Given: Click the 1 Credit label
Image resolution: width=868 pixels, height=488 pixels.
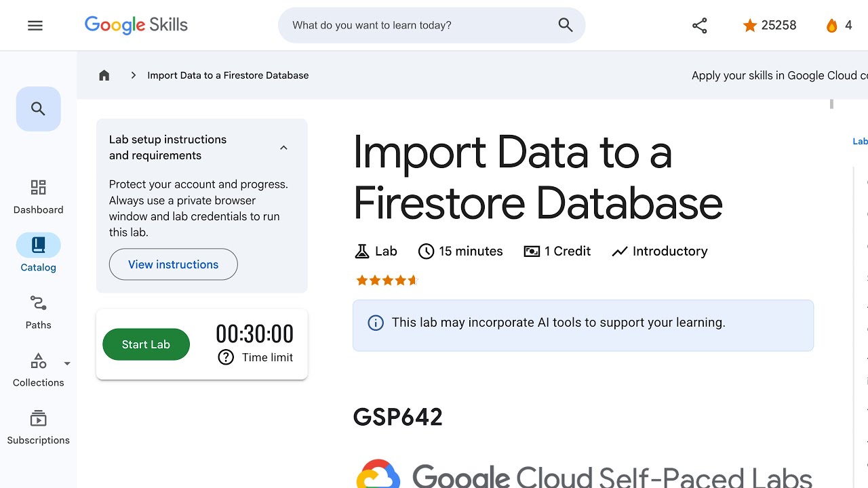Looking at the screenshot, I should [x=568, y=251].
